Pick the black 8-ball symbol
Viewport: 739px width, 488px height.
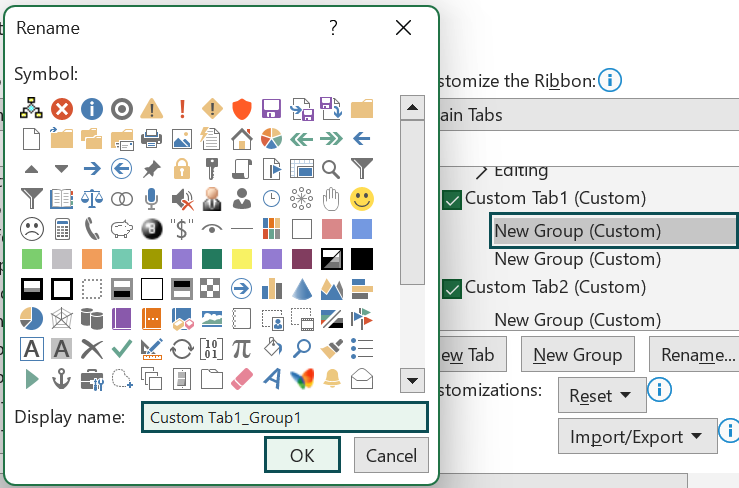pos(152,229)
